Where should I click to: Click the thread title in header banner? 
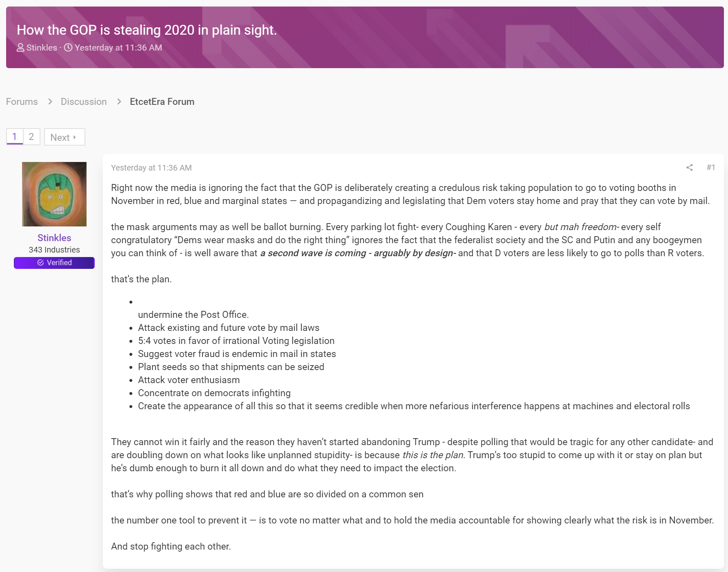(147, 30)
